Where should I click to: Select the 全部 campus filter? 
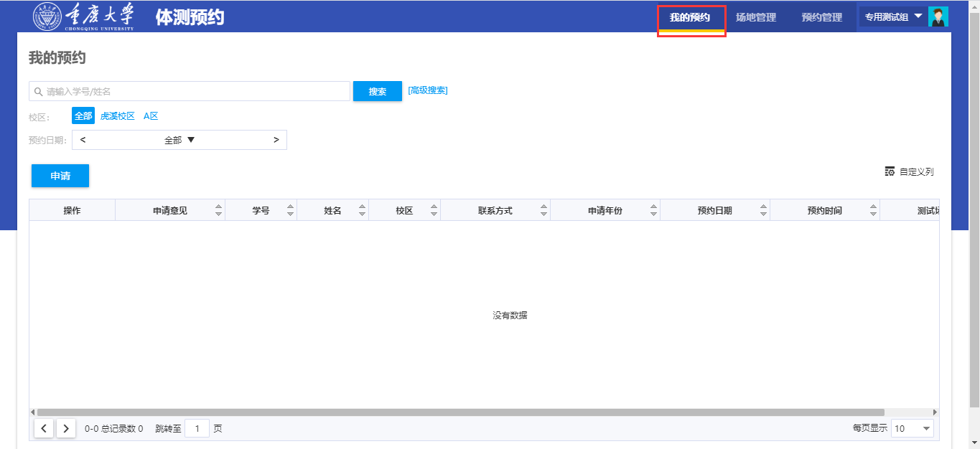pyautogui.click(x=83, y=115)
